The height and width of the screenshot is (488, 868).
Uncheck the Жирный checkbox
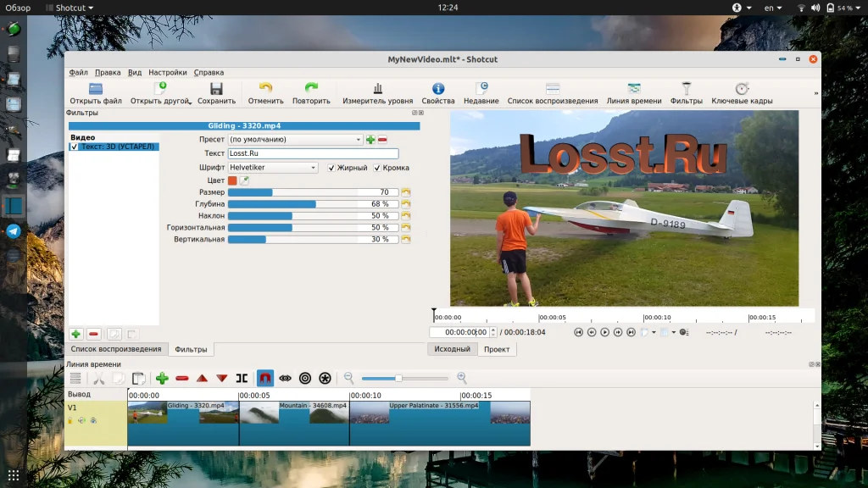click(332, 168)
